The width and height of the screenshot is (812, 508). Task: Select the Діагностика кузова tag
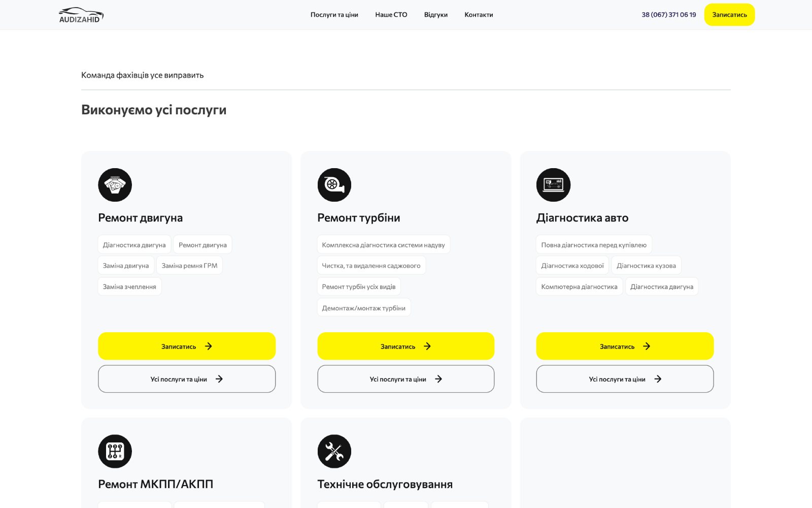point(647,265)
